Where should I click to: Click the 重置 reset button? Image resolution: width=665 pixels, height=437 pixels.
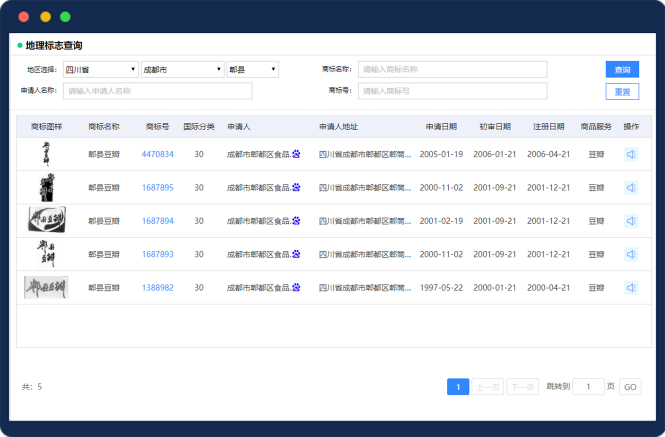pyautogui.click(x=622, y=92)
